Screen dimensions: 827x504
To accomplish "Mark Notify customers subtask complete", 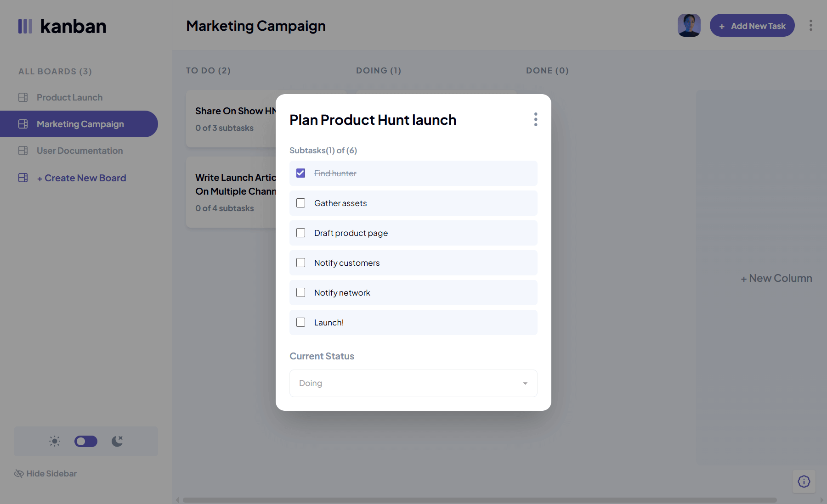I will (301, 263).
